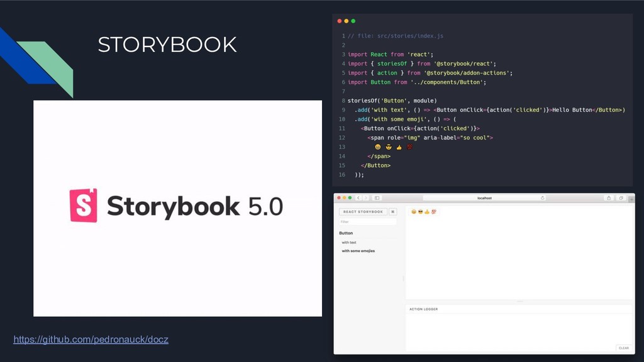Expand the Button story group
The image size is (644, 362).
[x=346, y=233]
